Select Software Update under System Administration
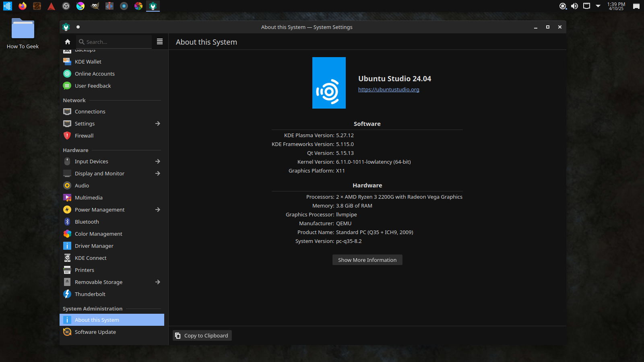The width and height of the screenshot is (644, 362). point(95,332)
